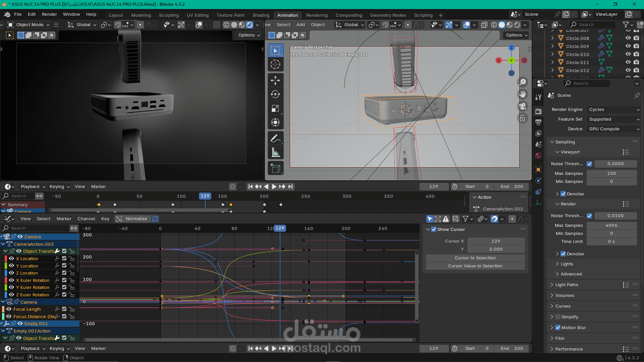Hide Circle.008 with its eye icon
Screen dimensions: 644x362
point(628,38)
